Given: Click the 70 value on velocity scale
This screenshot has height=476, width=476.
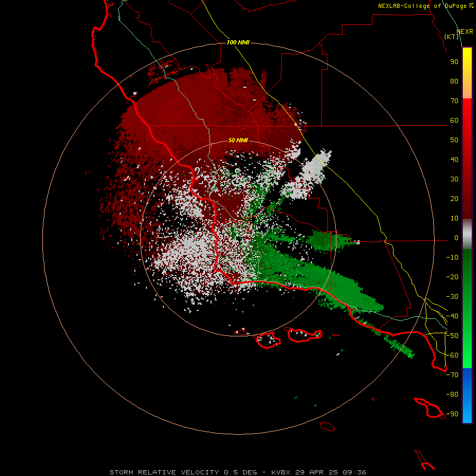Looking at the screenshot, I should [454, 101].
